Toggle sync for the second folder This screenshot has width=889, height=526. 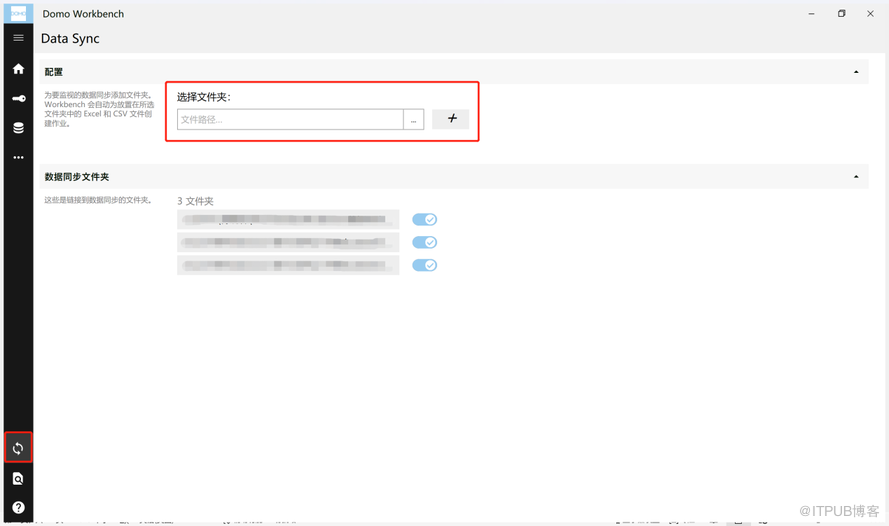point(425,243)
